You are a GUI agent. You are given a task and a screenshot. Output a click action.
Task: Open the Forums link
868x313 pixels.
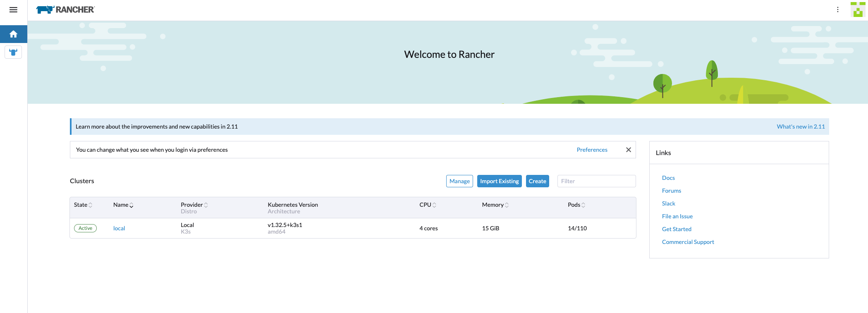pyautogui.click(x=672, y=191)
